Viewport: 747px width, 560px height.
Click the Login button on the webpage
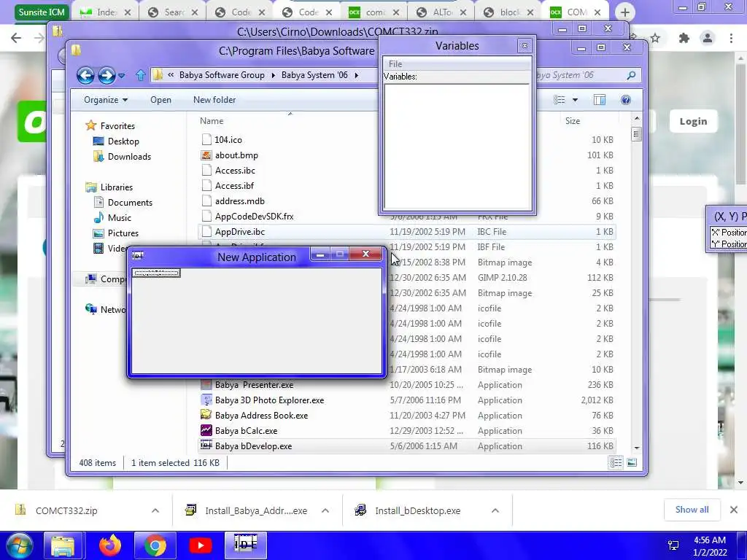point(693,122)
